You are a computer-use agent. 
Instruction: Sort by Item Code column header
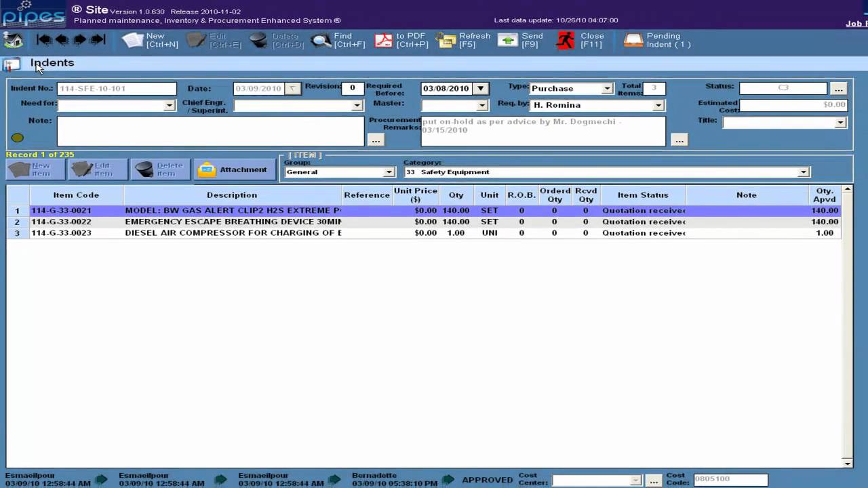point(77,195)
